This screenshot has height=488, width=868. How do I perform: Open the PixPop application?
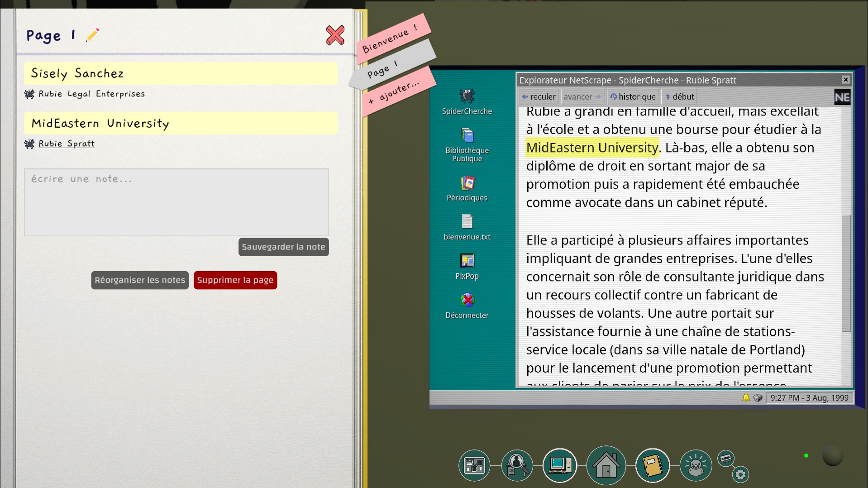(x=467, y=267)
